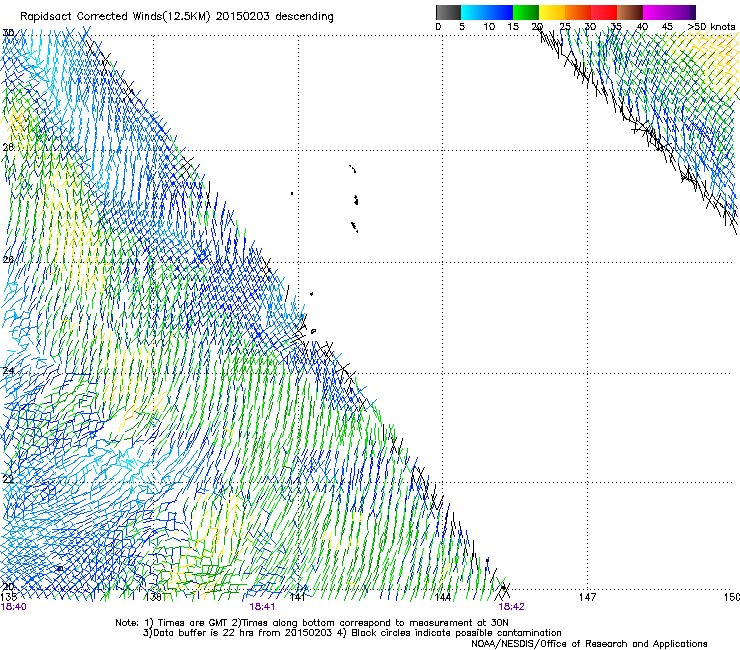Screen dimensions: 740x650
Task: Click the '20150203' date in the title
Action: tap(243, 17)
